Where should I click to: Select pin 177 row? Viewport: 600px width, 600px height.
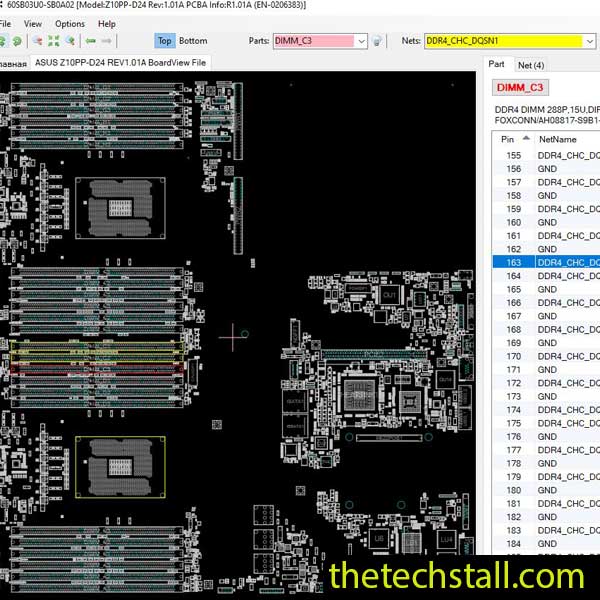coord(546,450)
